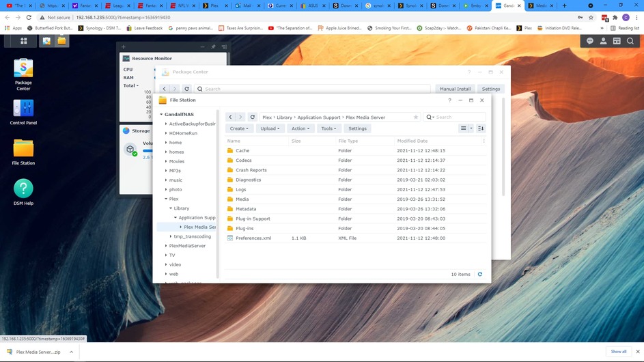Screen dimensions: 644x362
Task: Open DSM notifications chat icon
Action: click(x=590, y=41)
